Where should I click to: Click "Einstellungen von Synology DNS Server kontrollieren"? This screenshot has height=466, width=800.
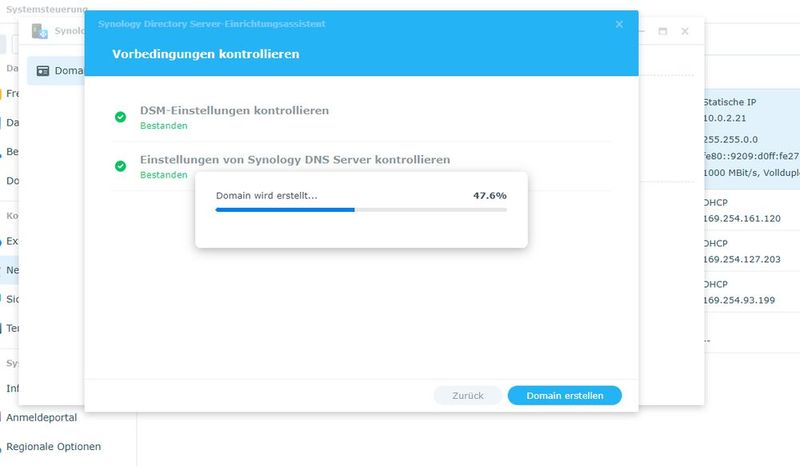coord(295,159)
